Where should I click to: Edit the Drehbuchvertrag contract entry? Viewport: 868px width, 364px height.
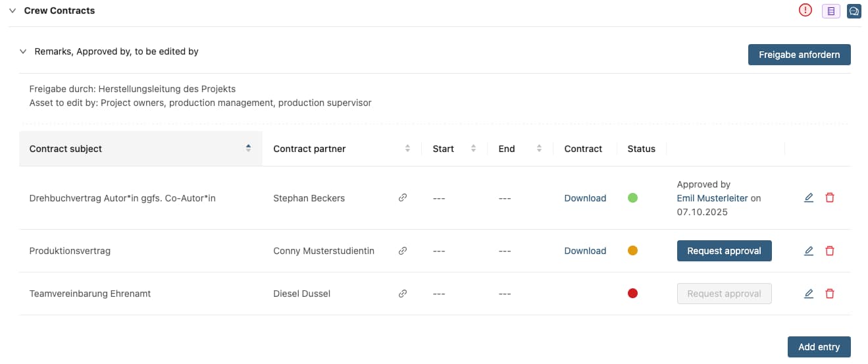(809, 197)
